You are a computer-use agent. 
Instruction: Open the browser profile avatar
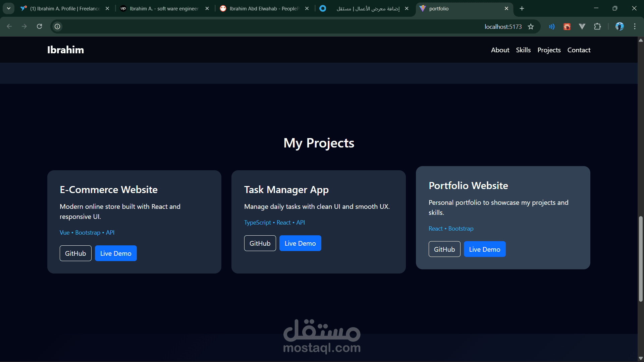point(620,26)
